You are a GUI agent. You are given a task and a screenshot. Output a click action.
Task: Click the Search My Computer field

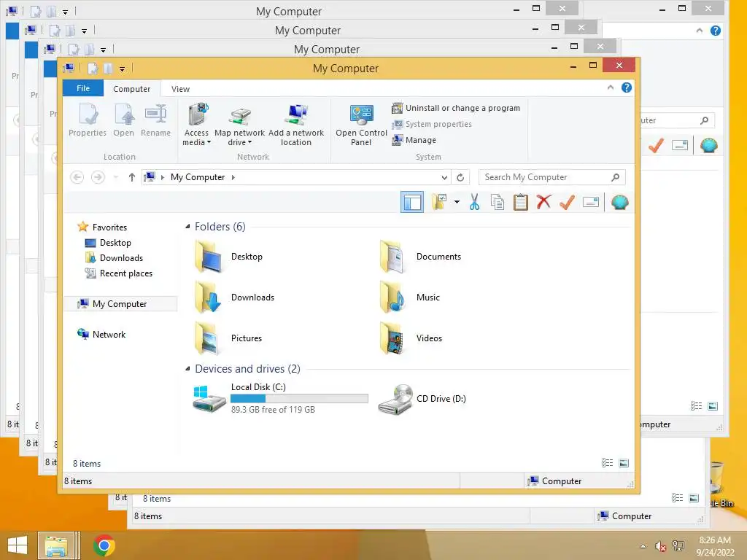[551, 177]
